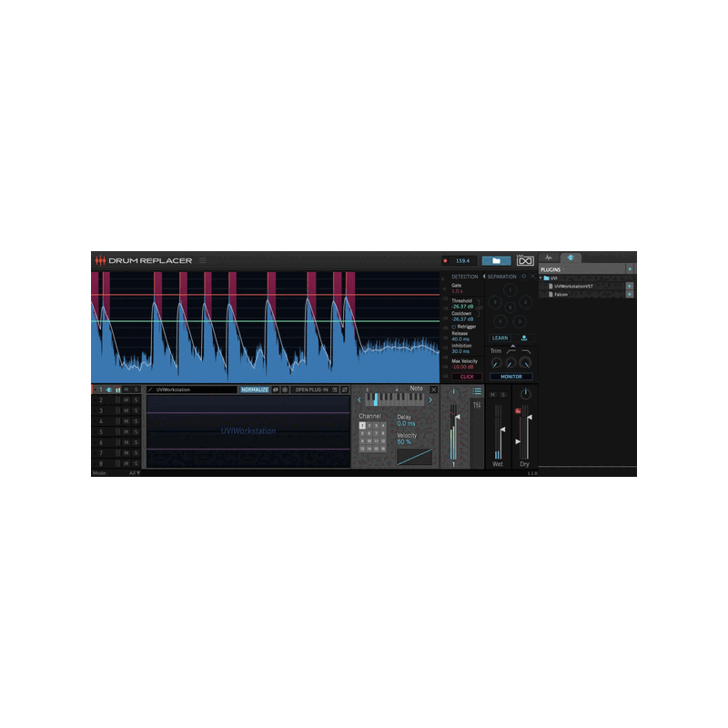Click the Threshold value -26.37 dB
728x728 pixels.
(x=462, y=307)
